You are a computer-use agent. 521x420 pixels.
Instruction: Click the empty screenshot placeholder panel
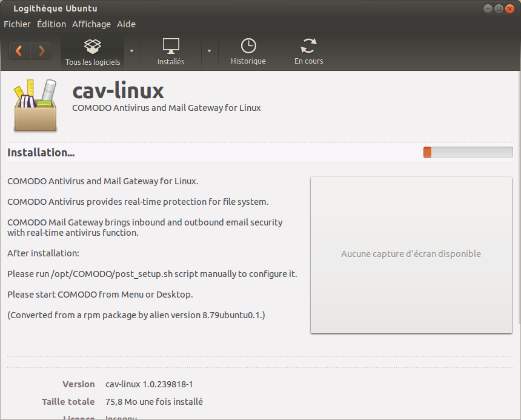click(411, 255)
